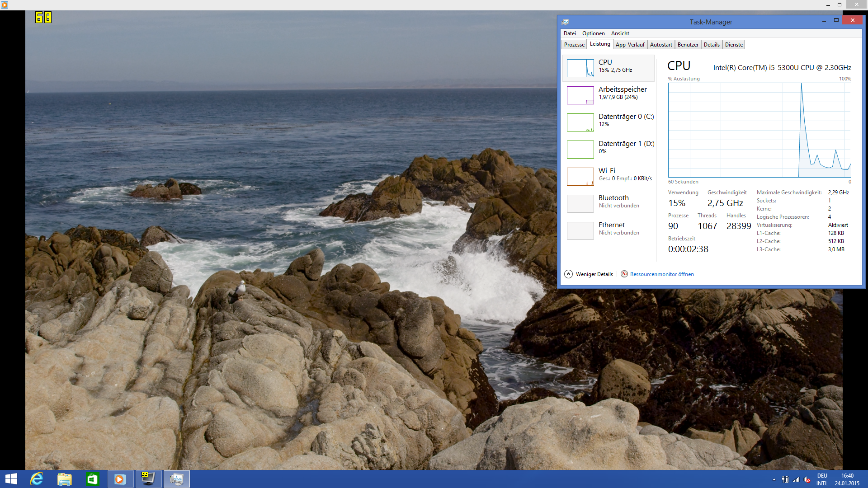Open Datenträger 1 (D:) disk graph

point(580,150)
